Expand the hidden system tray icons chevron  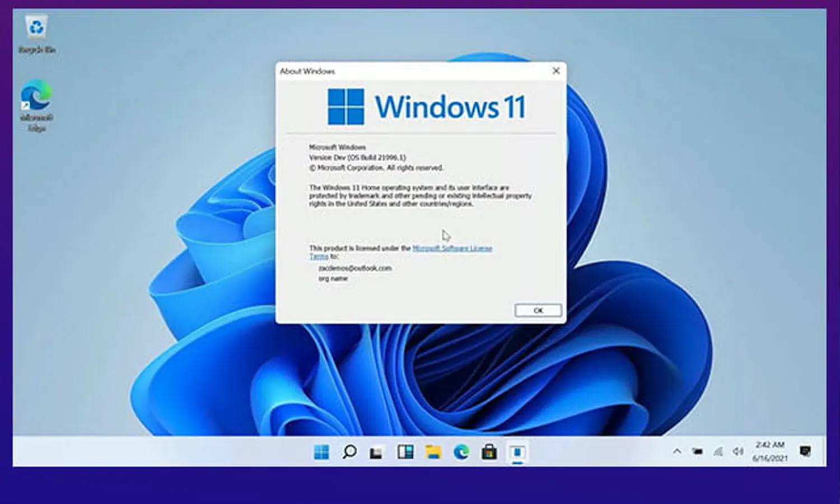pos(677,451)
